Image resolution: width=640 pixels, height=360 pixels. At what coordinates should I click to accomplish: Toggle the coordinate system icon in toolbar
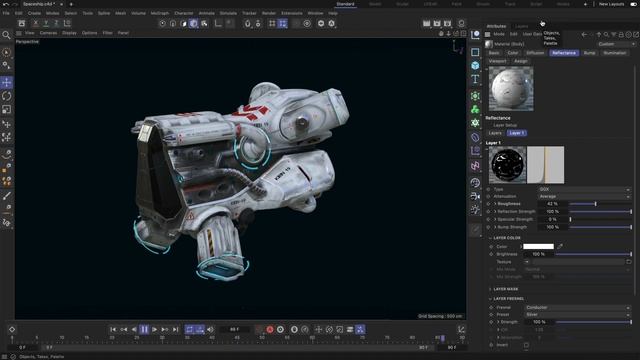pos(67,23)
